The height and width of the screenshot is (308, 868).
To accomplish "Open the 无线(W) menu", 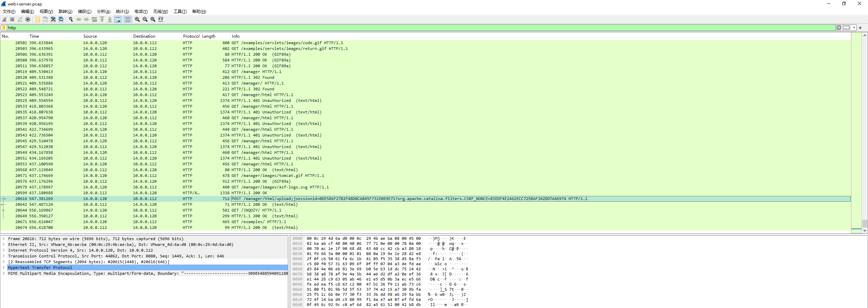I will click(160, 12).
